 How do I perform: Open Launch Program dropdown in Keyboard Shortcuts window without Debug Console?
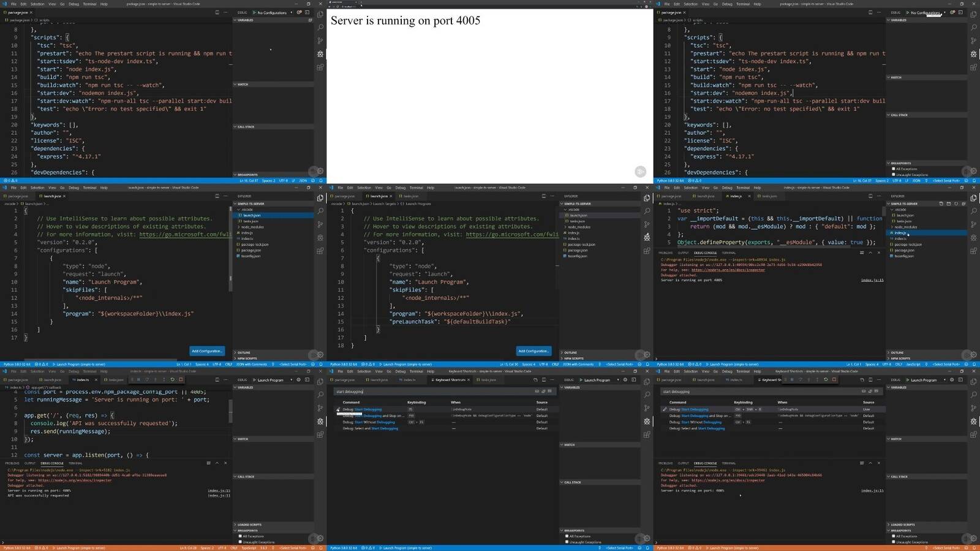coord(599,380)
